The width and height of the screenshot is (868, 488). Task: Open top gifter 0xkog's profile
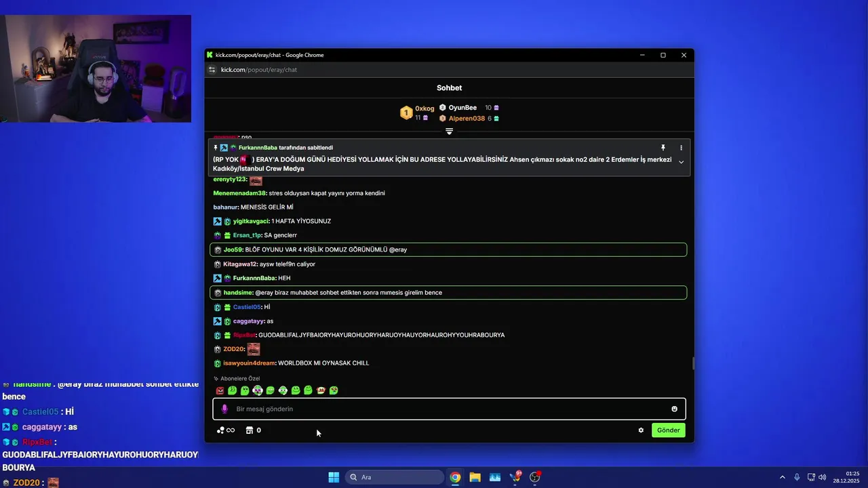(x=425, y=108)
